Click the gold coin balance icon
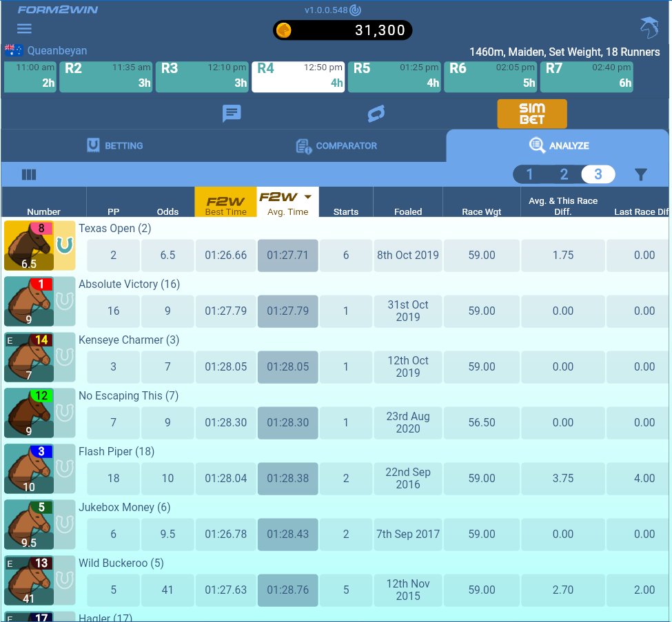 284,30
